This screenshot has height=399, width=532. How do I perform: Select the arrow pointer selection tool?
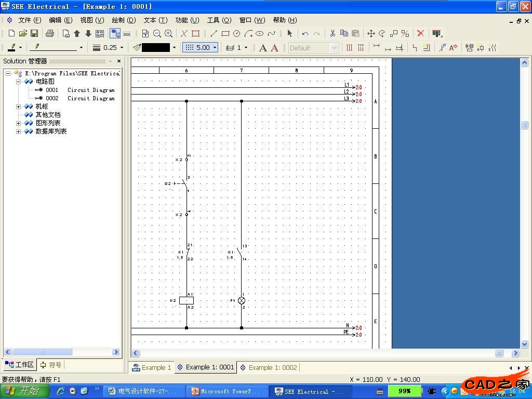pyautogui.click(x=289, y=33)
